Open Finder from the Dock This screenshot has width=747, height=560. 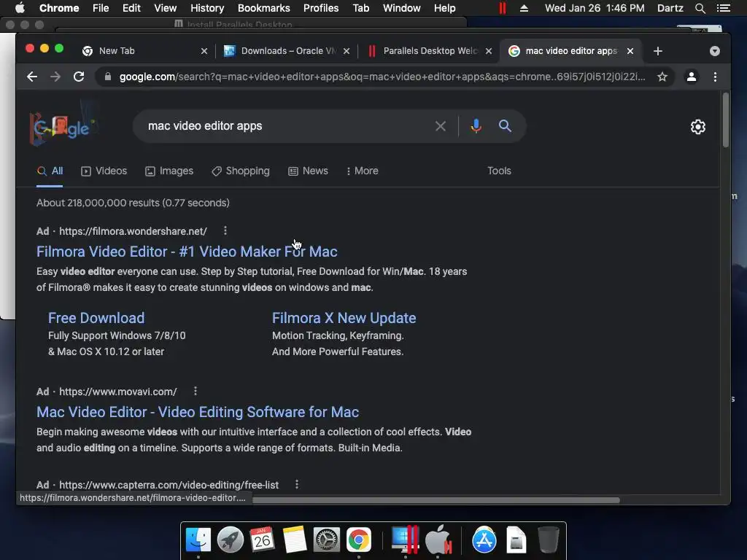point(198,540)
